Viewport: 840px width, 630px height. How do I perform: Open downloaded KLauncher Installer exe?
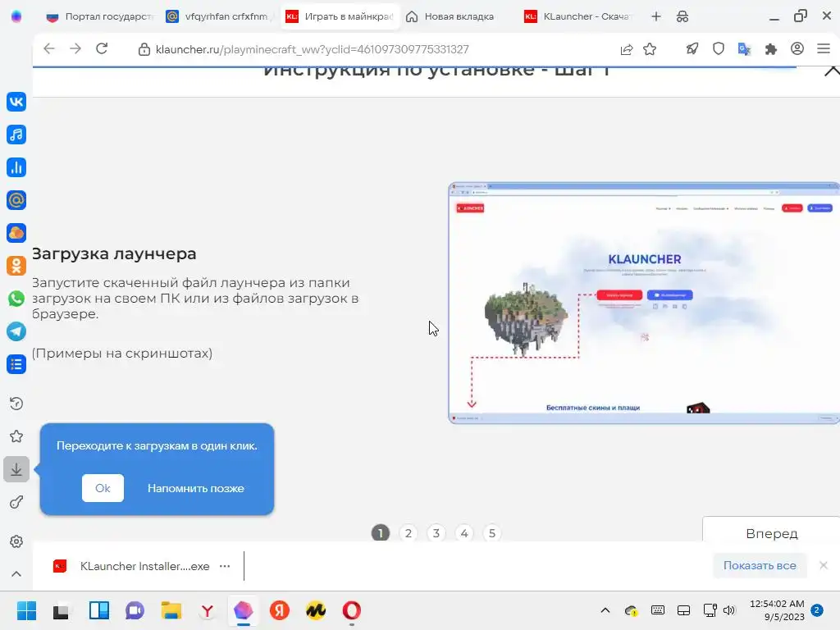(x=131, y=566)
